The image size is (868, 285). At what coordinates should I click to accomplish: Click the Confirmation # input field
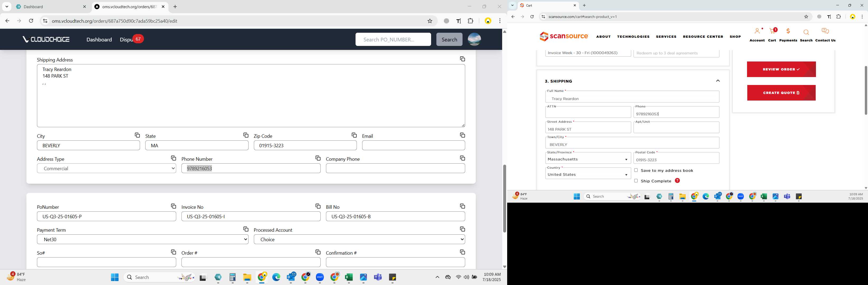coord(395,262)
